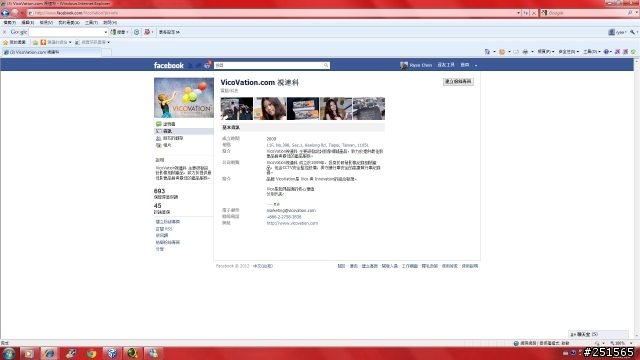Open the last photo thumbnail in the strip
Image resolution: width=640 pixels, height=360 pixels.
(x=369, y=109)
